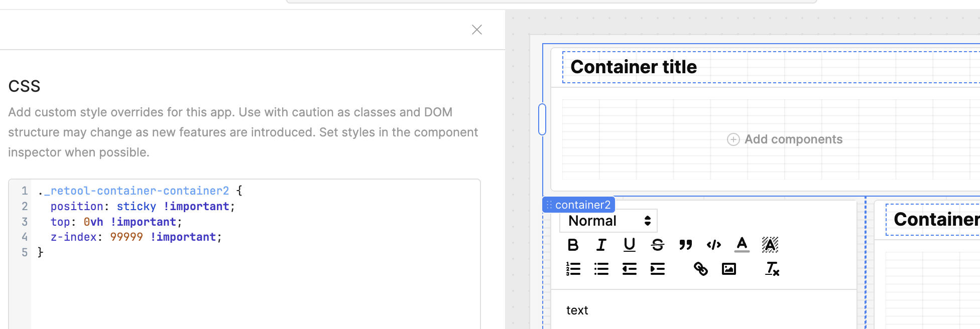980x329 pixels.
Task: Click Add components in the container
Action: click(785, 139)
